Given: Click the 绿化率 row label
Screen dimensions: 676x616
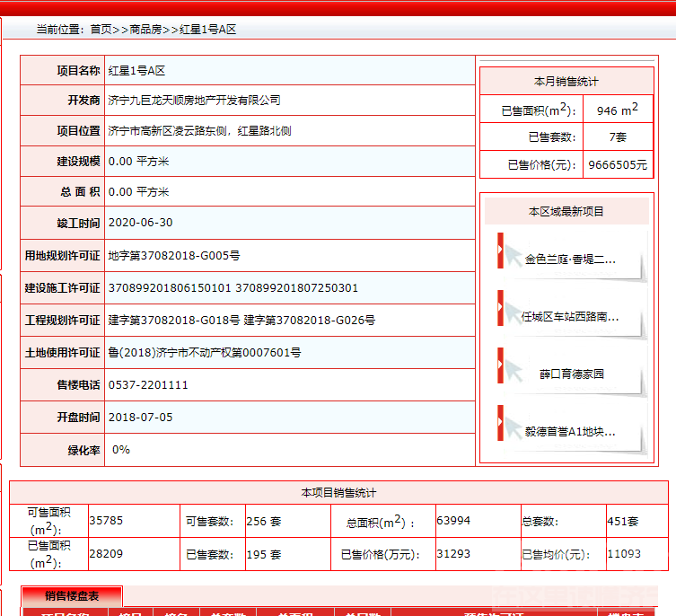Looking at the screenshot, I should pyautogui.click(x=83, y=451).
